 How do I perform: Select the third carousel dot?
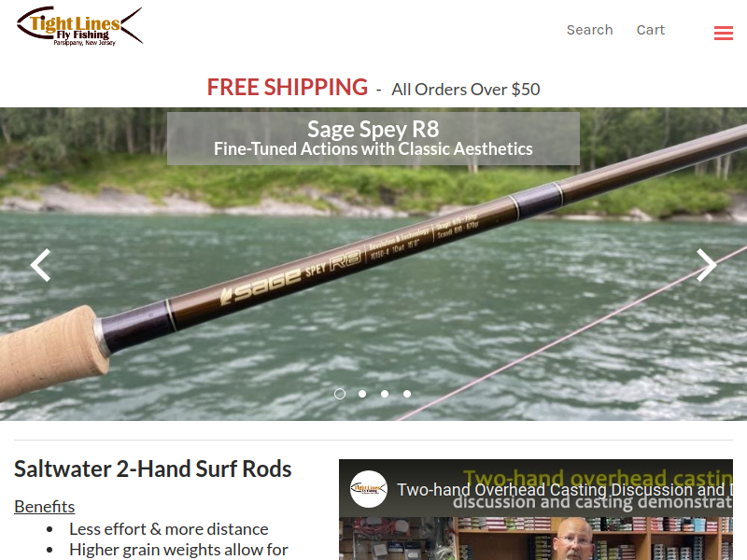coord(385,394)
